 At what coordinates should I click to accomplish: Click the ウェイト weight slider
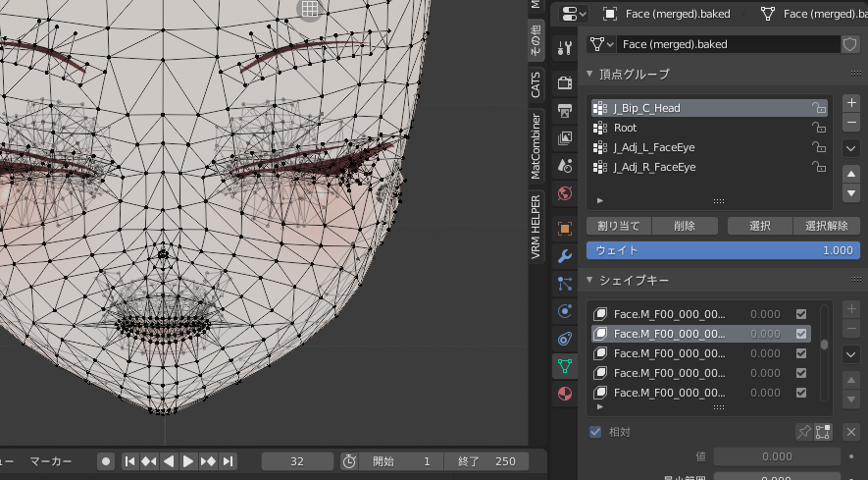[x=723, y=250]
